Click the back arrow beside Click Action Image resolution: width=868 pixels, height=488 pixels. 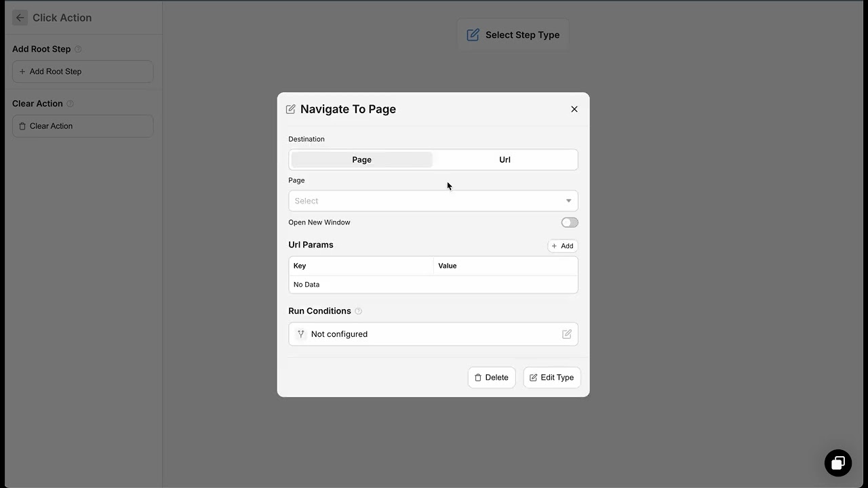tap(20, 18)
